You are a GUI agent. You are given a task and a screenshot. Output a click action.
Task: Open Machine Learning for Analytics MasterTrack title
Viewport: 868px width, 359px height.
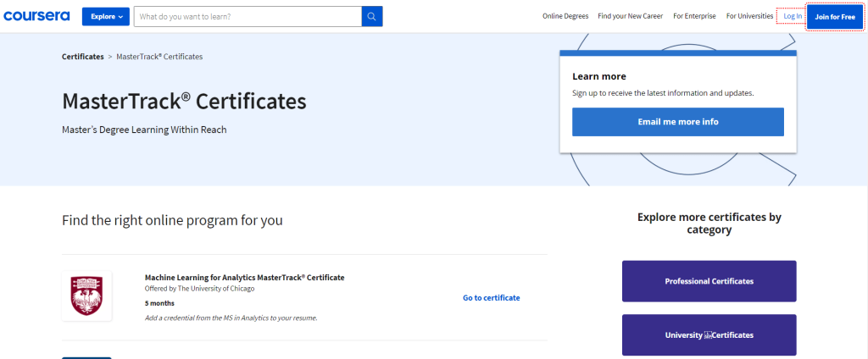pyautogui.click(x=244, y=278)
